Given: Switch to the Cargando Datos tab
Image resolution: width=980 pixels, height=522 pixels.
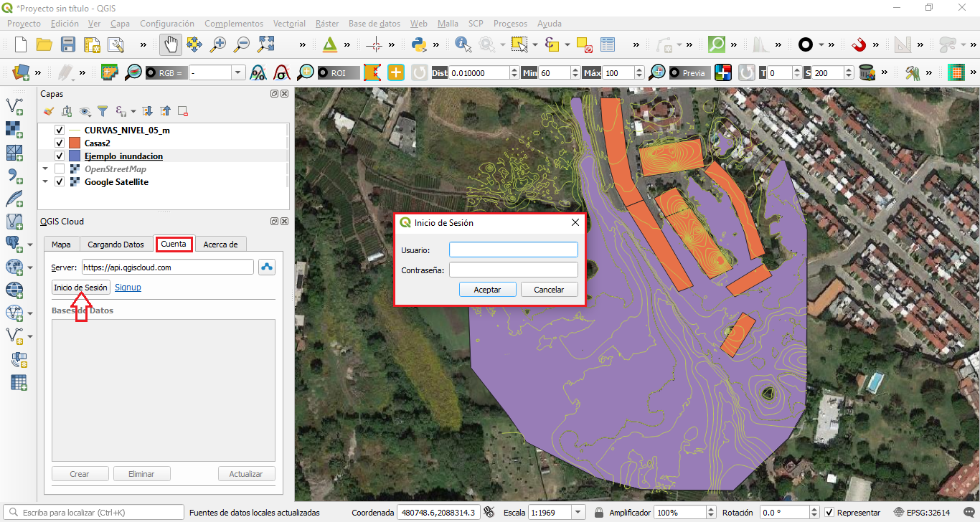Looking at the screenshot, I should click(117, 245).
